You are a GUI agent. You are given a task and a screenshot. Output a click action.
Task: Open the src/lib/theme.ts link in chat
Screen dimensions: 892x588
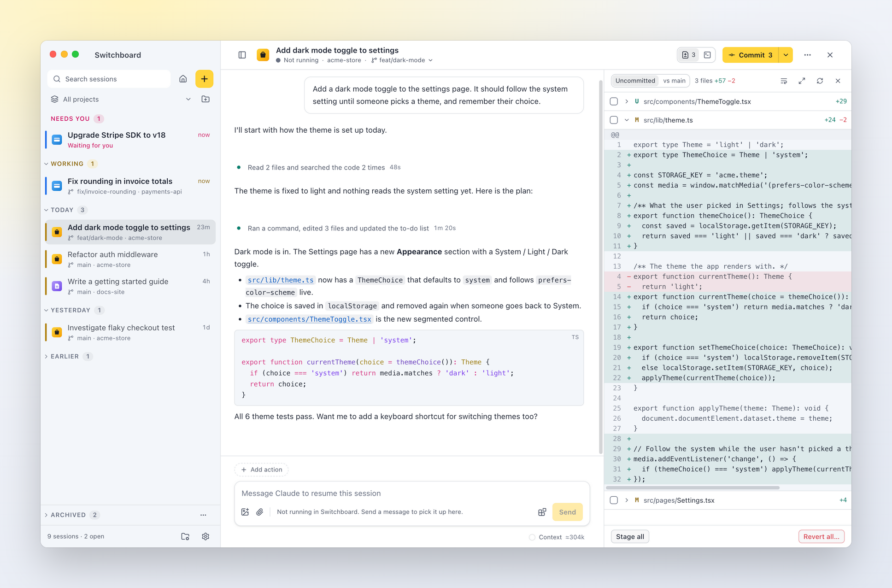pos(281,280)
